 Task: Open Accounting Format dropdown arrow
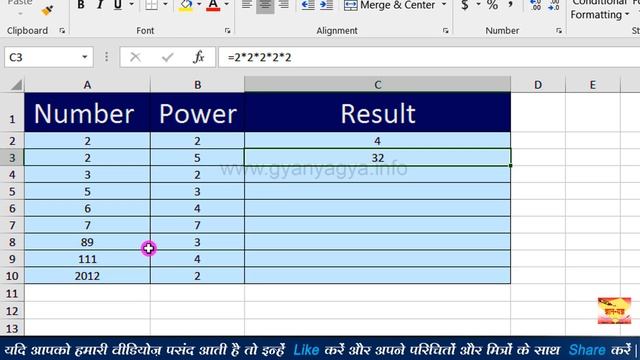pyautogui.click(x=478, y=5)
